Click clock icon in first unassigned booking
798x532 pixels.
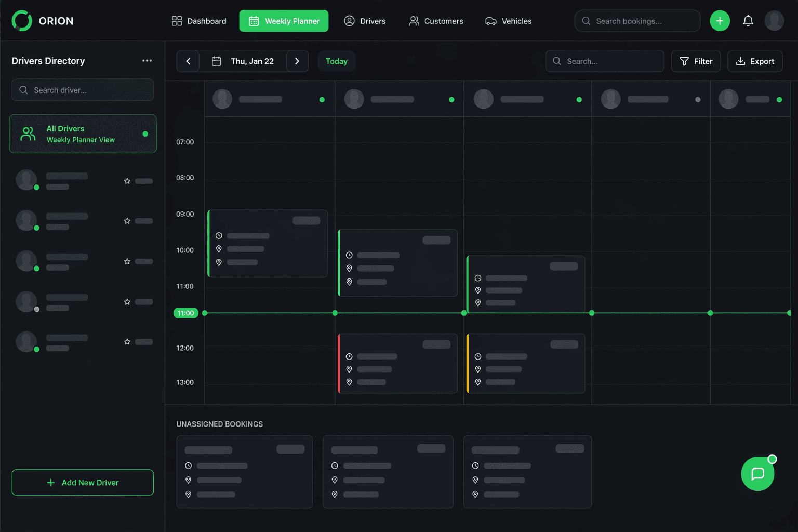(x=189, y=466)
